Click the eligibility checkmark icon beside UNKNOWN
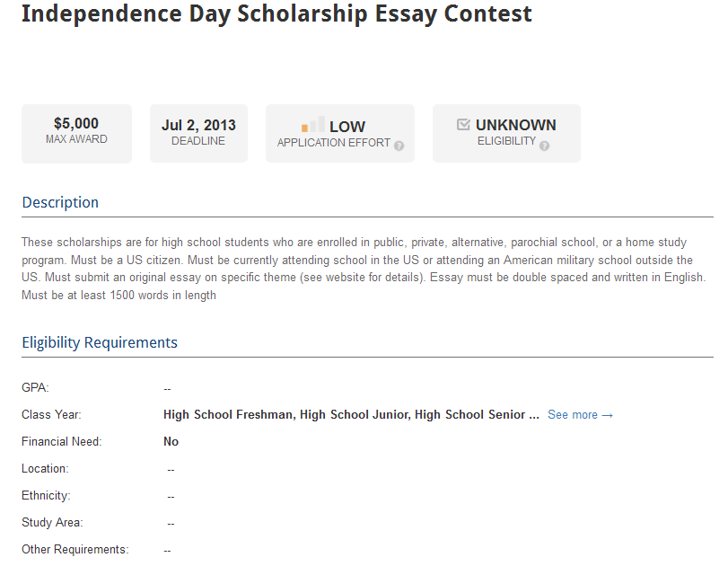Screen dimensions: 728x575 tap(463, 125)
